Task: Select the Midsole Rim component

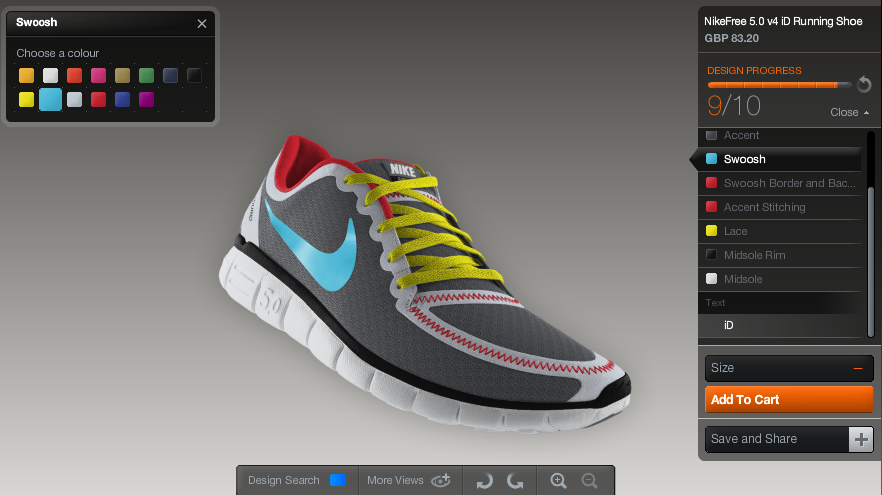Action: pos(754,255)
